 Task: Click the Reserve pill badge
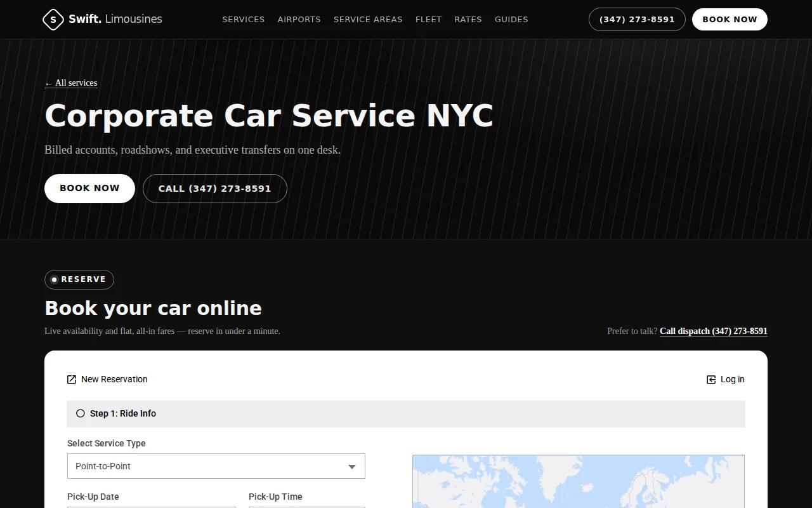(x=79, y=279)
